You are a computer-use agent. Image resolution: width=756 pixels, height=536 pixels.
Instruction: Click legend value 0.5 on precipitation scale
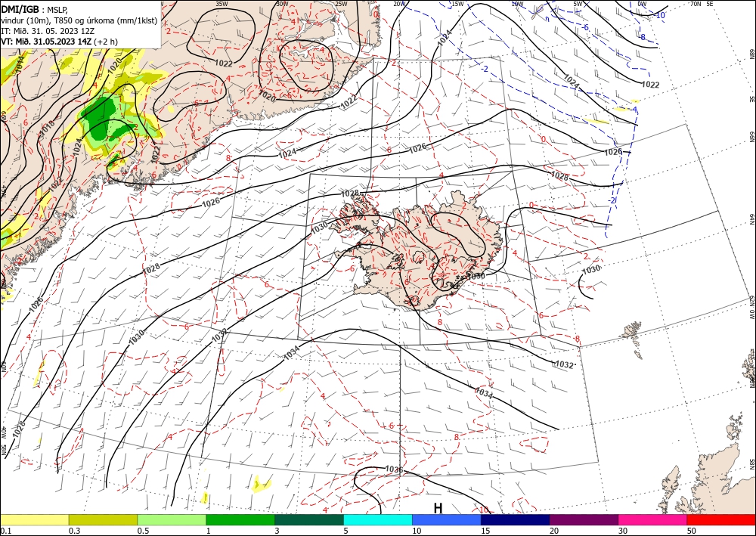coord(143,531)
